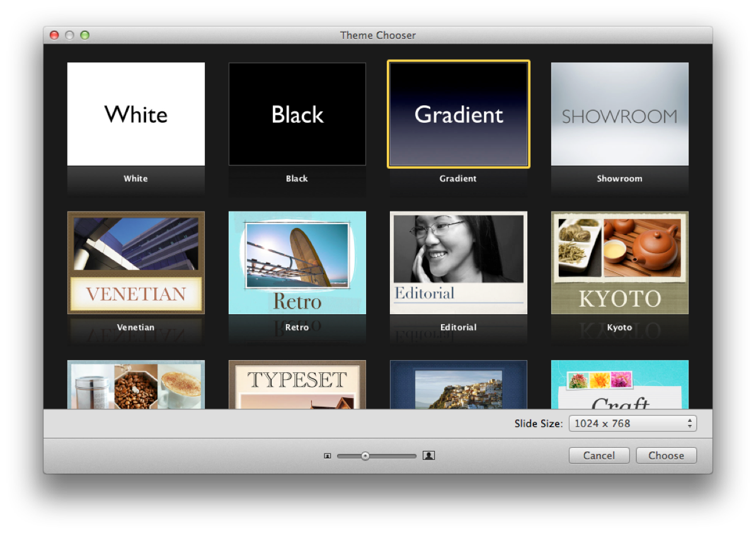Click the large thumbnail size icon

pyautogui.click(x=429, y=455)
